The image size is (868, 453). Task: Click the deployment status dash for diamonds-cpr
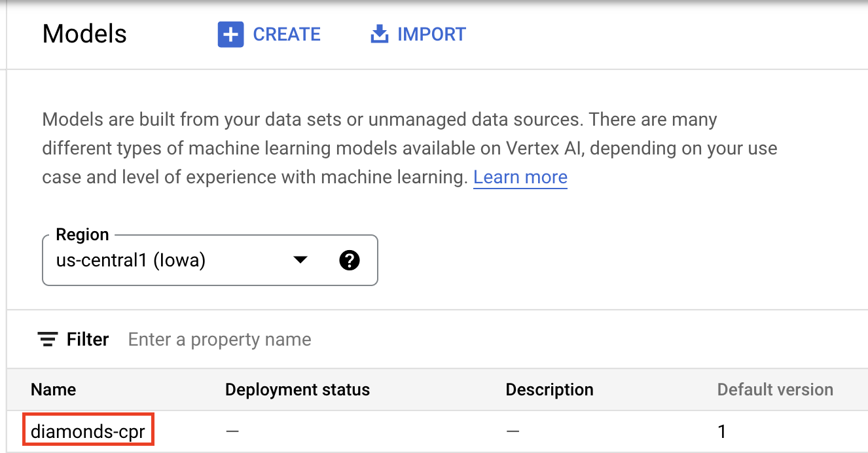click(x=232, y=431)
